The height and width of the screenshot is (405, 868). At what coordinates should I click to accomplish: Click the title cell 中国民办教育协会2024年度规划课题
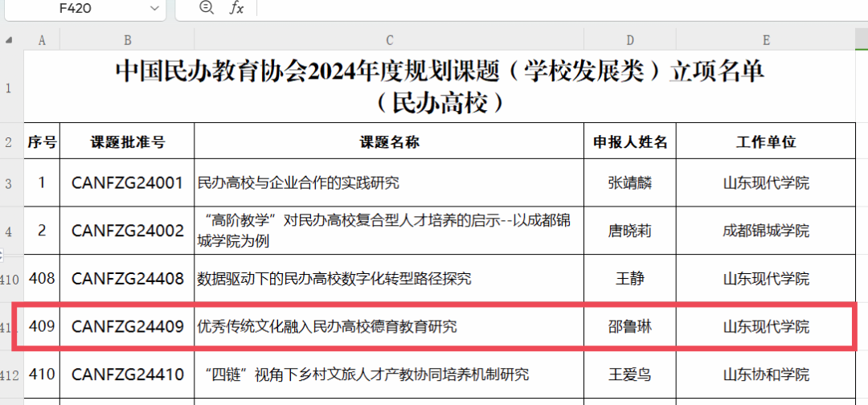[440, 86]
